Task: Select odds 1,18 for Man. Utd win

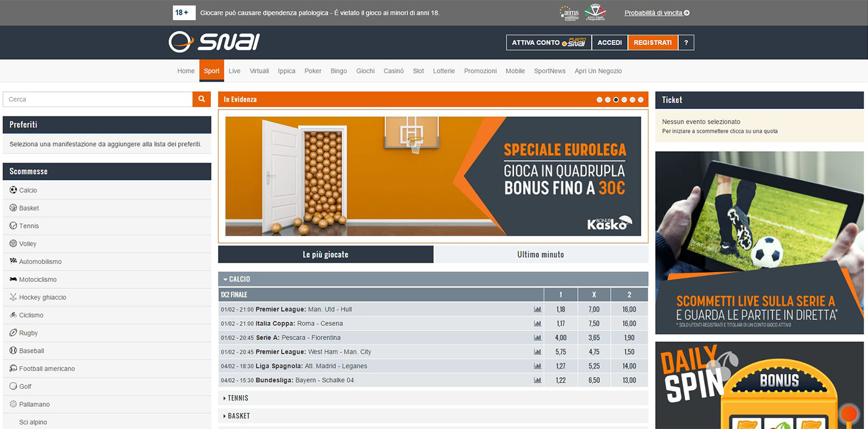Action: pyautogui.click(x=561, y=310)
